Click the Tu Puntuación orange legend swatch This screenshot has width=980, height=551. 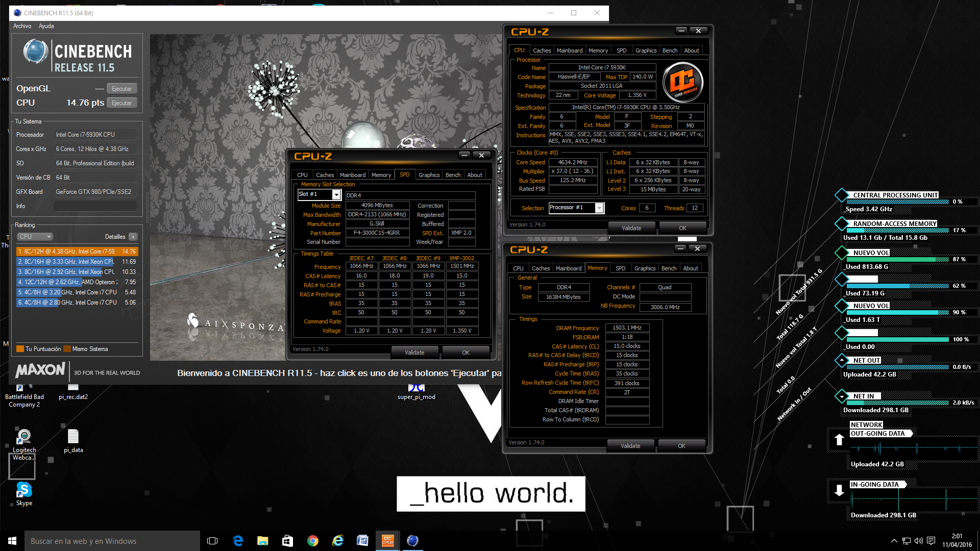20,349
